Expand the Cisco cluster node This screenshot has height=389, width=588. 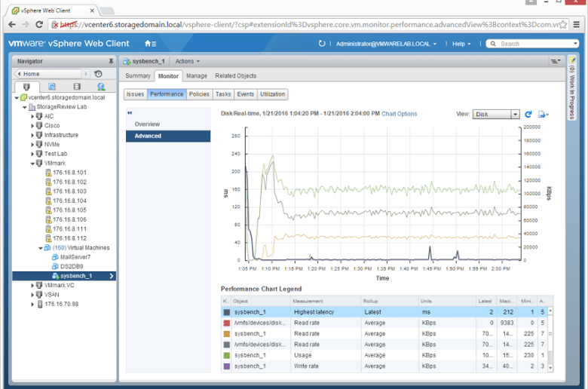pyautogui.click(x=32, y=126)
